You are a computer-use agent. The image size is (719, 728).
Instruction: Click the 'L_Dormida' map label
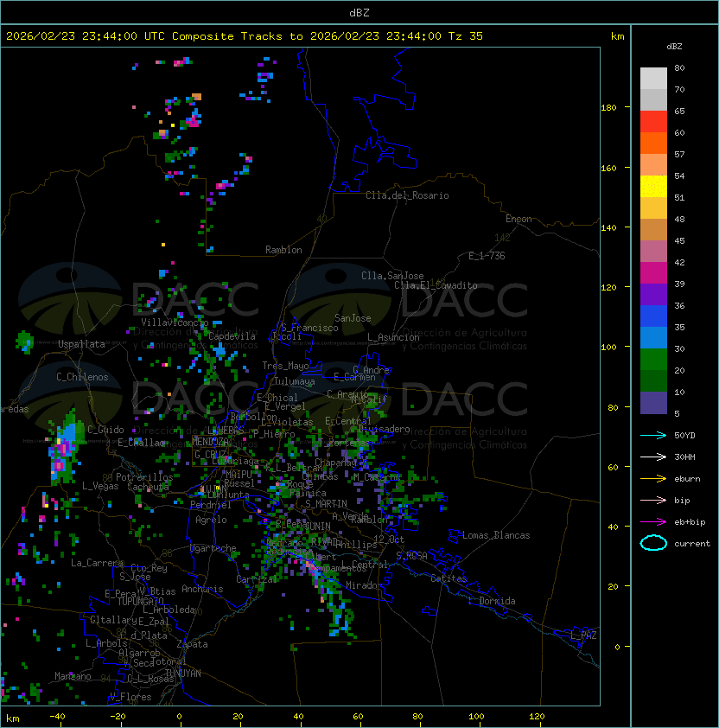pyautogui.click(x=492, y=601)
